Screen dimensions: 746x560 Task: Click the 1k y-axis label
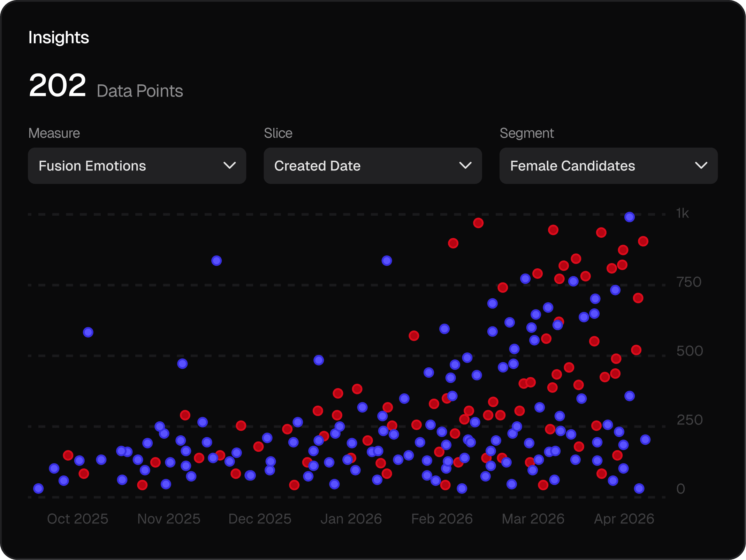(682, 213)
